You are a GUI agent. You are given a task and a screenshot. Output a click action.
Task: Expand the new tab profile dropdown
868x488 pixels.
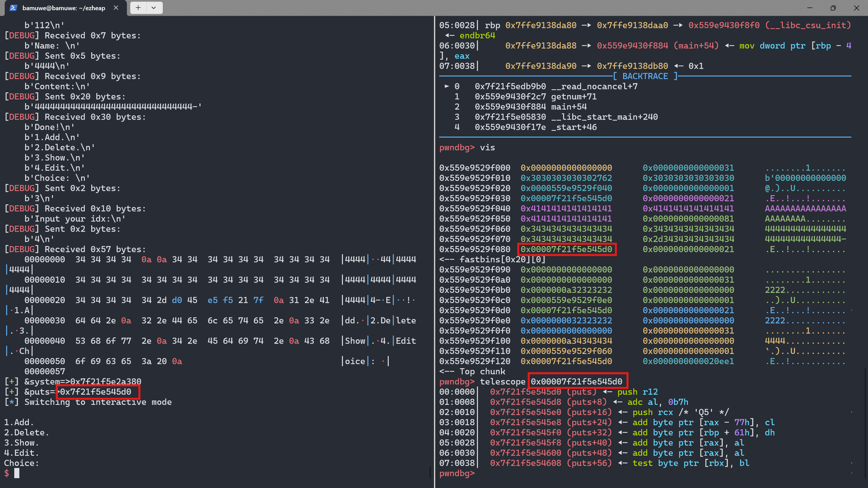(154, 8)
